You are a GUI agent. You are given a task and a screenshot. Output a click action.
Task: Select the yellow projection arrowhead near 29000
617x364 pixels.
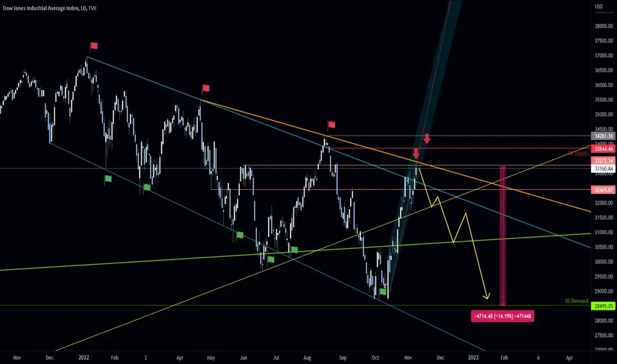point(487,295)
